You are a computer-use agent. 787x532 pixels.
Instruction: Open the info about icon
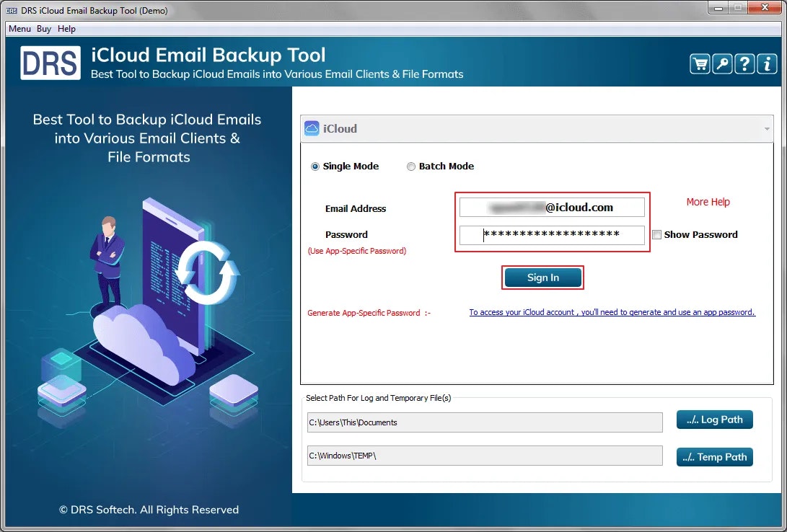tap(766, 64)
